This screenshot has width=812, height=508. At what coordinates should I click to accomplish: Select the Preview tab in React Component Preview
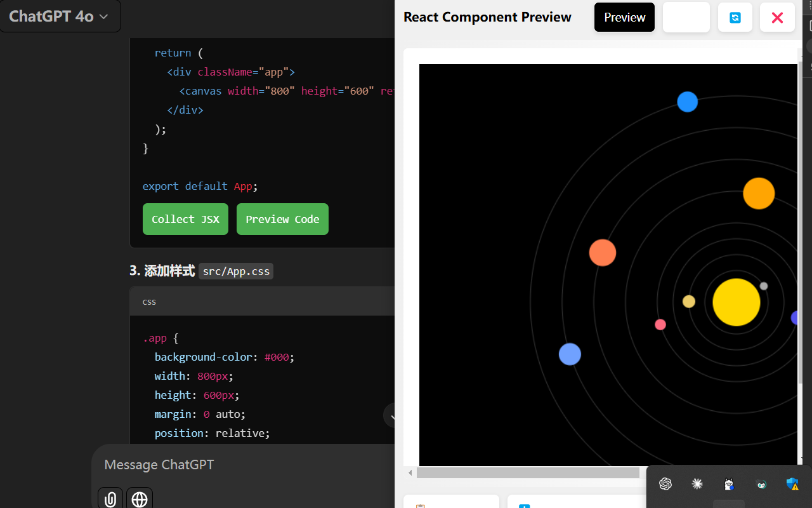[624, 17]
